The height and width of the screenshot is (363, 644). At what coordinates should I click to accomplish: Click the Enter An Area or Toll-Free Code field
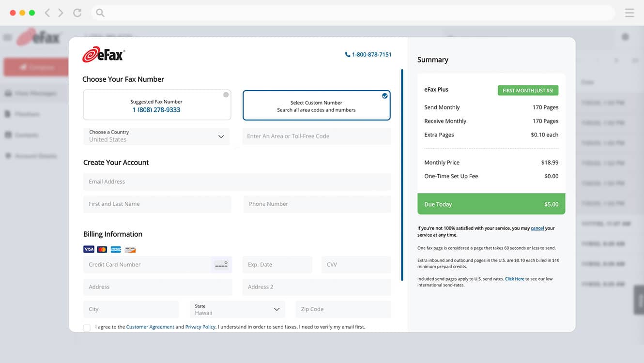point(316,136)
